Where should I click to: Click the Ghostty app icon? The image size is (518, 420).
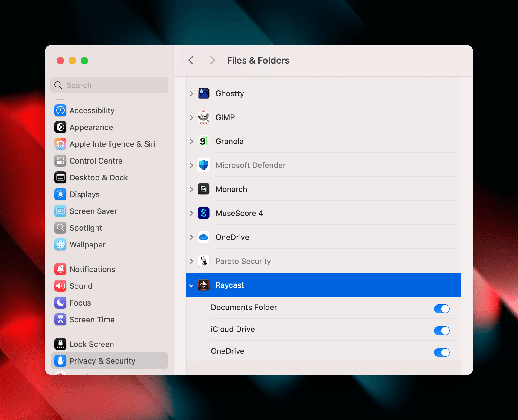click(204, 93)
